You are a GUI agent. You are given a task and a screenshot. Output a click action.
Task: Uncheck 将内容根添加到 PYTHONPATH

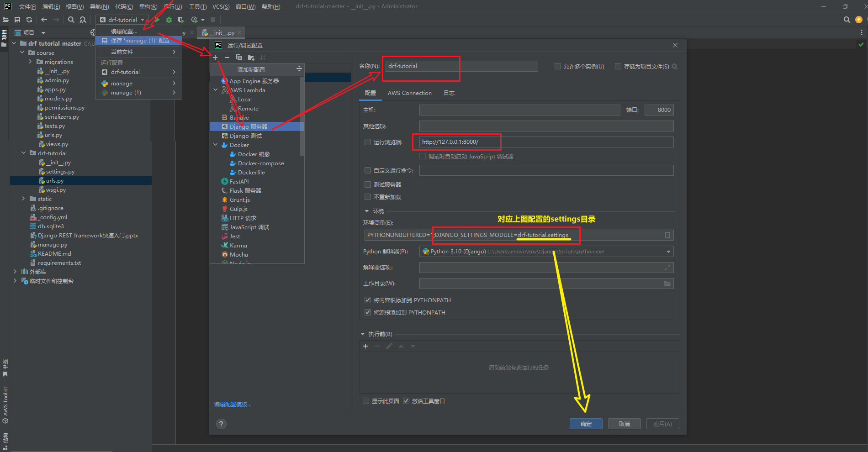tap(368, 300)
